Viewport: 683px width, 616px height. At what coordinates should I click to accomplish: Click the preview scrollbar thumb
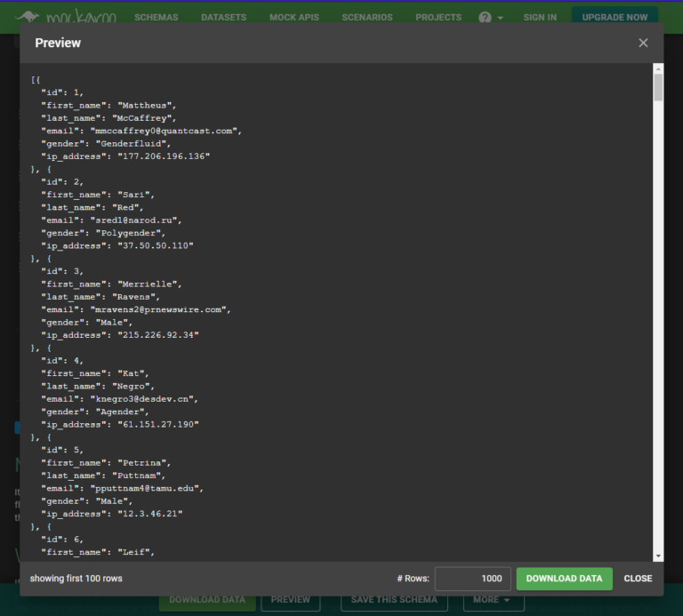[x=658, y=87]
